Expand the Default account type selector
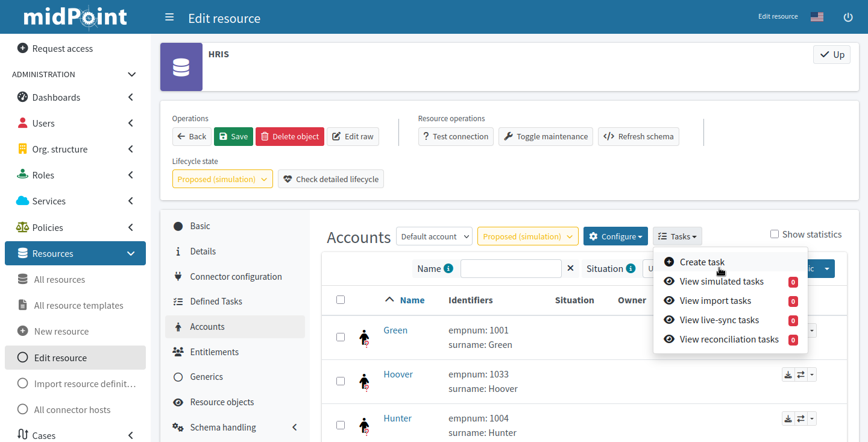868x442 pixels. [434, 236]
